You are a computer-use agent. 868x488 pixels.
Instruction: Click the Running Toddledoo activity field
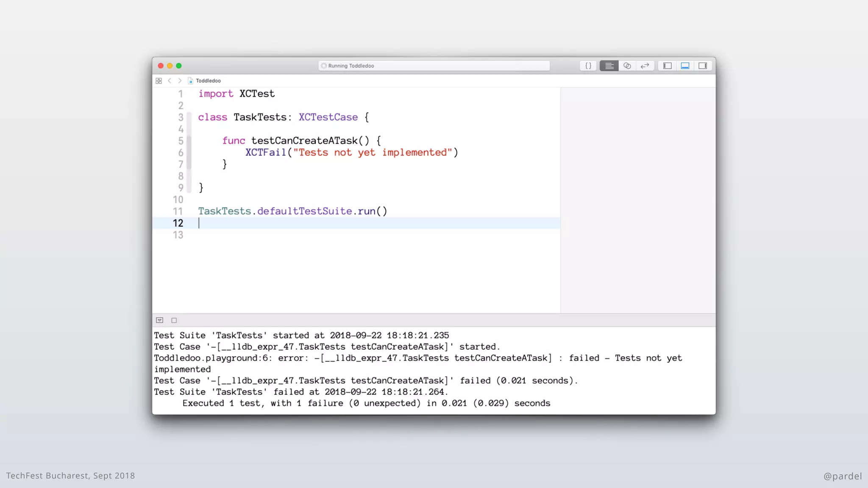pyautogui.click(x=434, y=66)
